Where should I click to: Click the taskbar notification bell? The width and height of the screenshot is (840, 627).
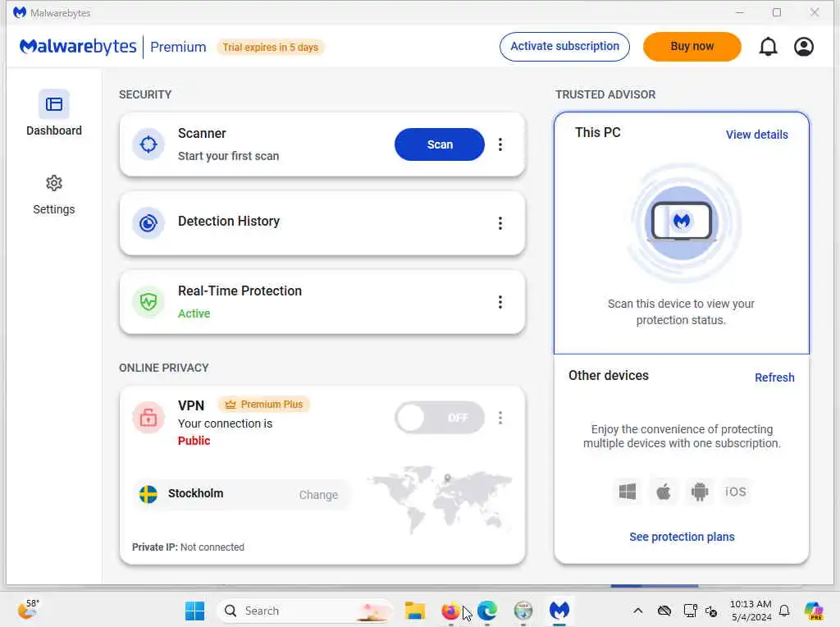pyautogui.click(x=784, y=611)
